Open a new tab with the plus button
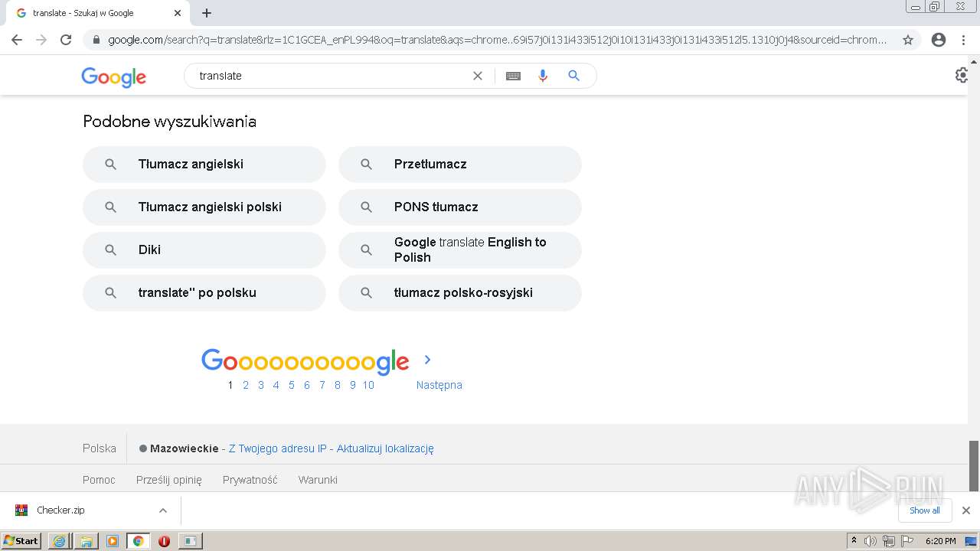980x551 pixels. coord(207,13)
